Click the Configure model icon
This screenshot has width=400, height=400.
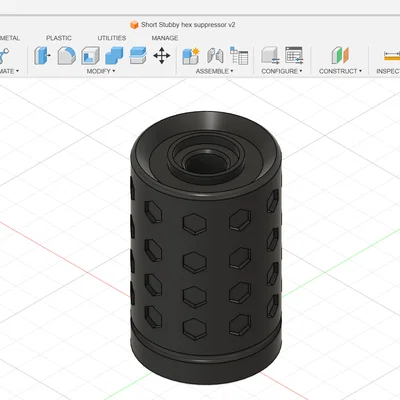coord(270,55)
